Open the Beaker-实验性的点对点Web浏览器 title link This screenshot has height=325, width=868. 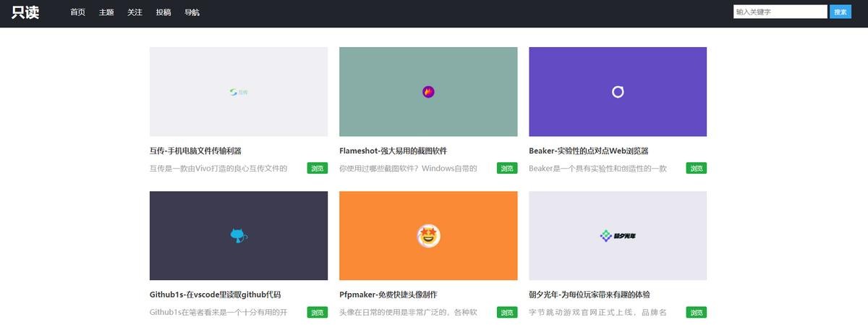click(588, 151)
